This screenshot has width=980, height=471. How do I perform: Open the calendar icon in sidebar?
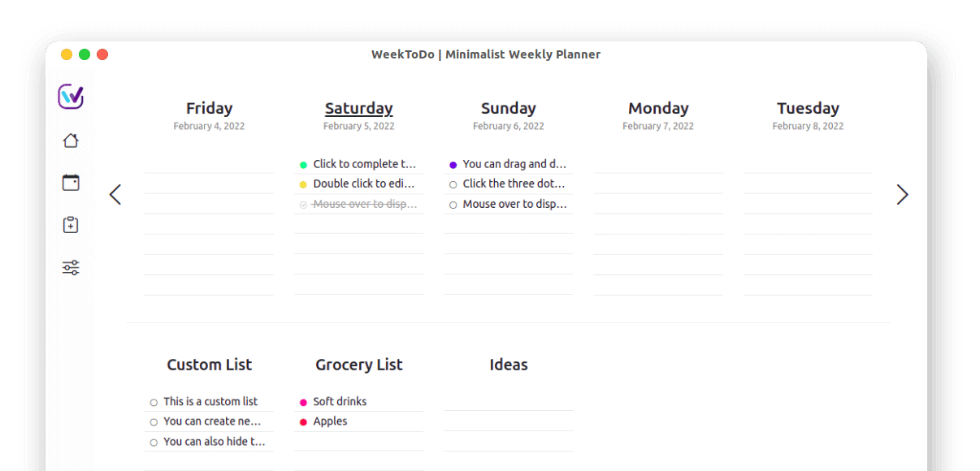71,183
